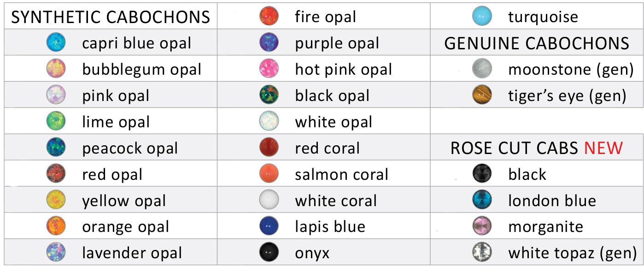Click the red NEW label
This screenshot has height=267, width=644.
pyautogui.click(x=603, y=148)
